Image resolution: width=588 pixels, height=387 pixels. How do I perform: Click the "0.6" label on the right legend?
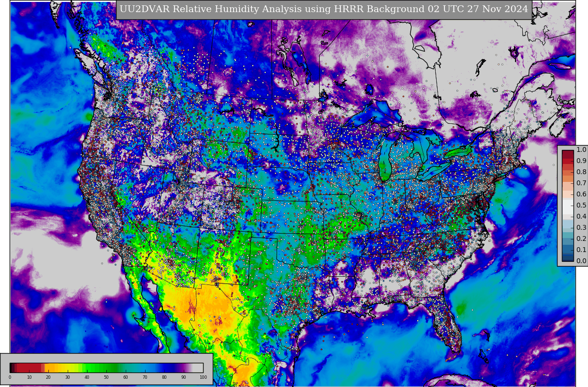[x=581, y=194]
